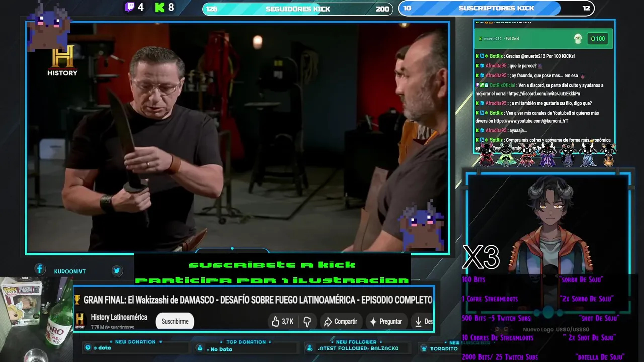Click 'LATEST FOLLOWER: BALZACKO' text
The height and width of the screenshot is (362, 644).
pyautogui.click(x=358, y=348)
